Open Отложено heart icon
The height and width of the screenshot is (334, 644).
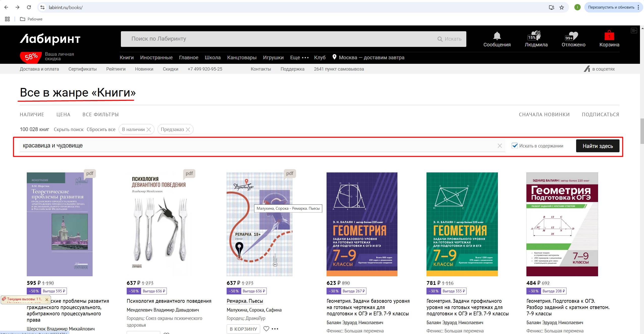[x=571, y=36]
